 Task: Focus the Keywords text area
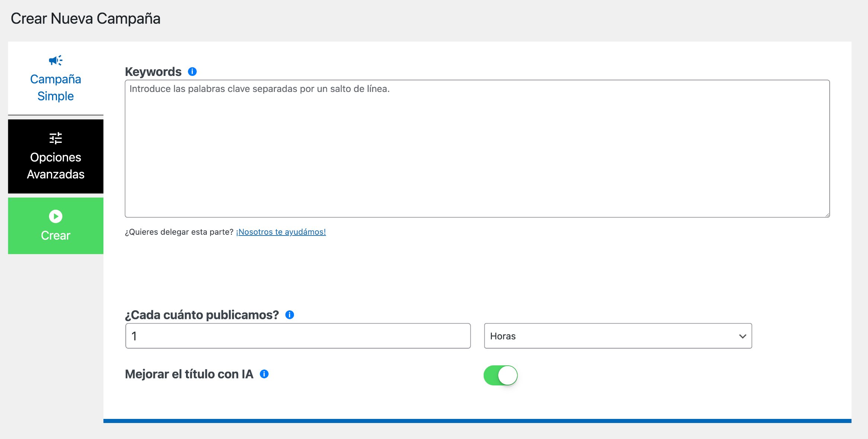pyautogui.click(x=477, y=149)
